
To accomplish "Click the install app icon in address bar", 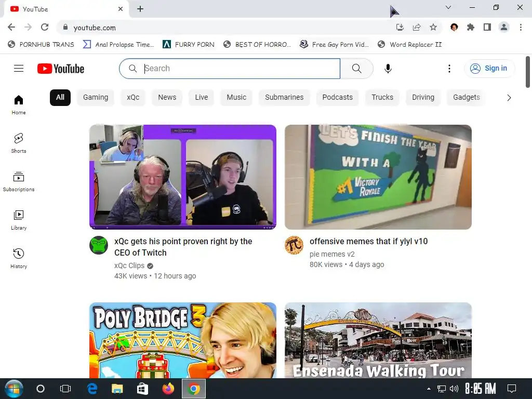I will (400, 27).
